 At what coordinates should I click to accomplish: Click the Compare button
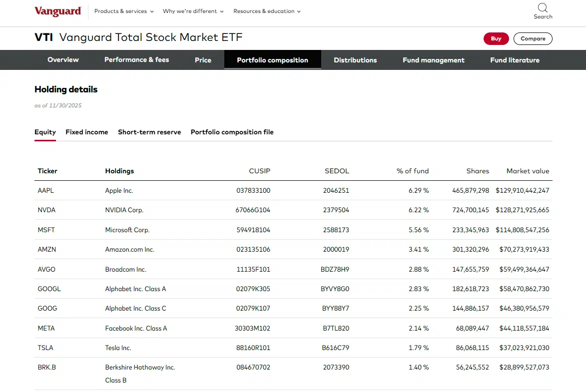533,38
